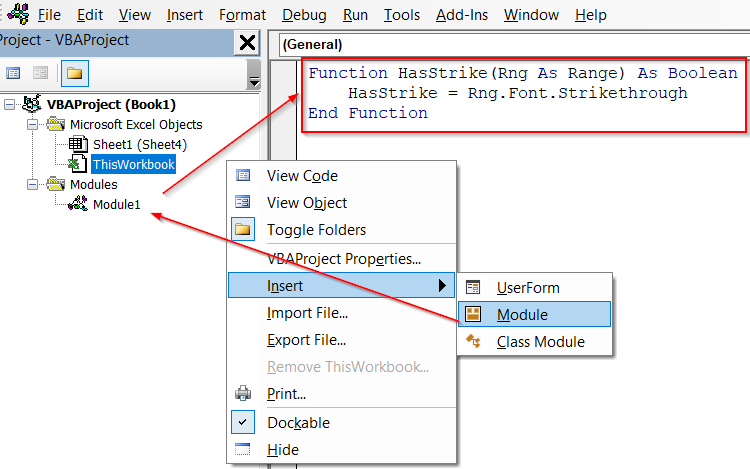
Task: Collapse the Microsoft Excel Objects folder
Action: point(32,125)
